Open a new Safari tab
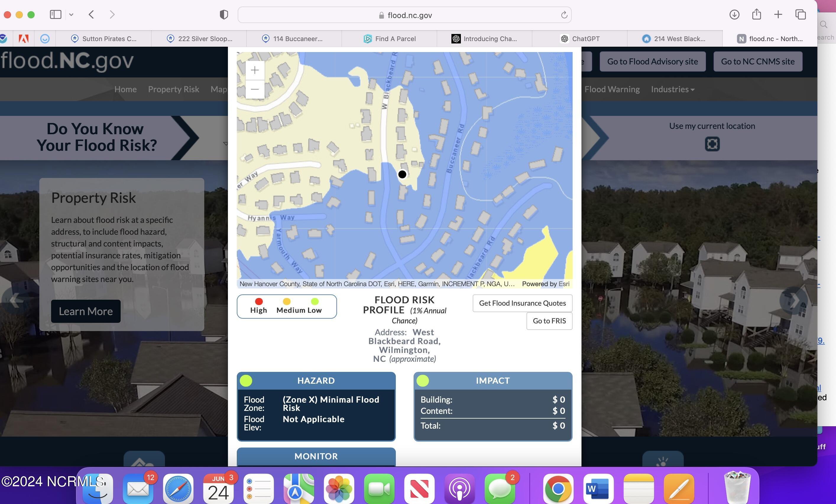 point(778,14)
